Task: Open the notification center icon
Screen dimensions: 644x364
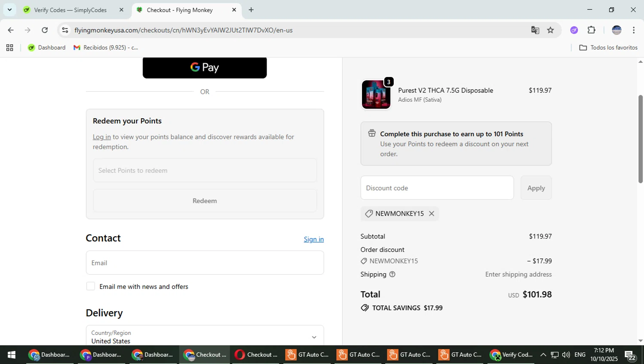Action: tap(630, 355)
